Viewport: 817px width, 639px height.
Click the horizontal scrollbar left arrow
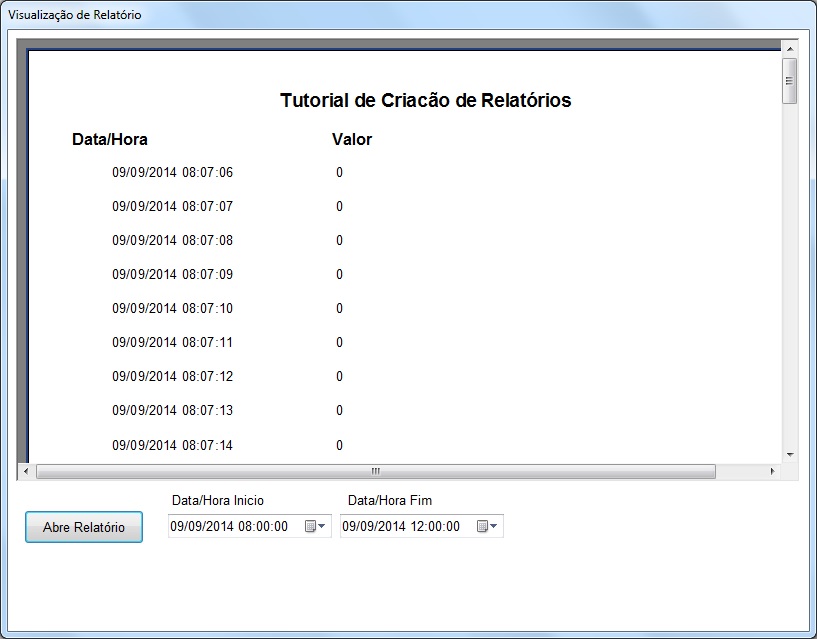point(26,471)
